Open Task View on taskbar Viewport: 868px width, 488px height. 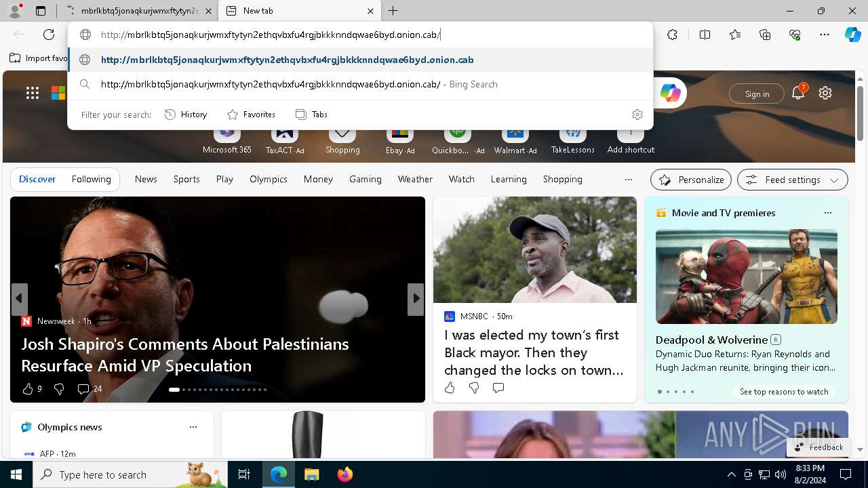coord(244,474)
